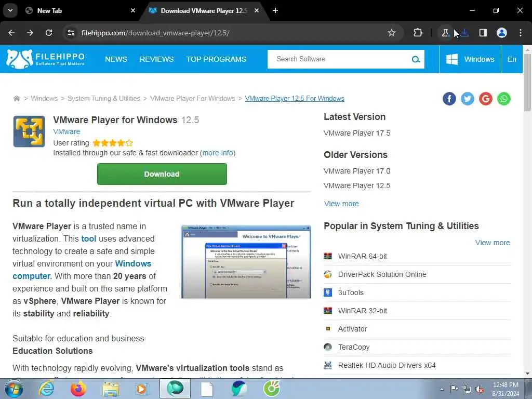Click the VMware Player app icon
532x399 pixels.
click(x=29, y=131)
